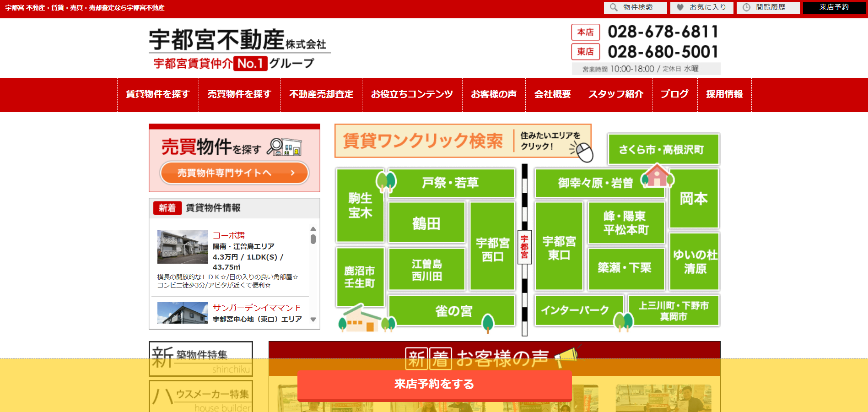The height and width of the screenshot is (412, 868).
Task: Select the 駒生 宝木 area tile
Action: 360,205
